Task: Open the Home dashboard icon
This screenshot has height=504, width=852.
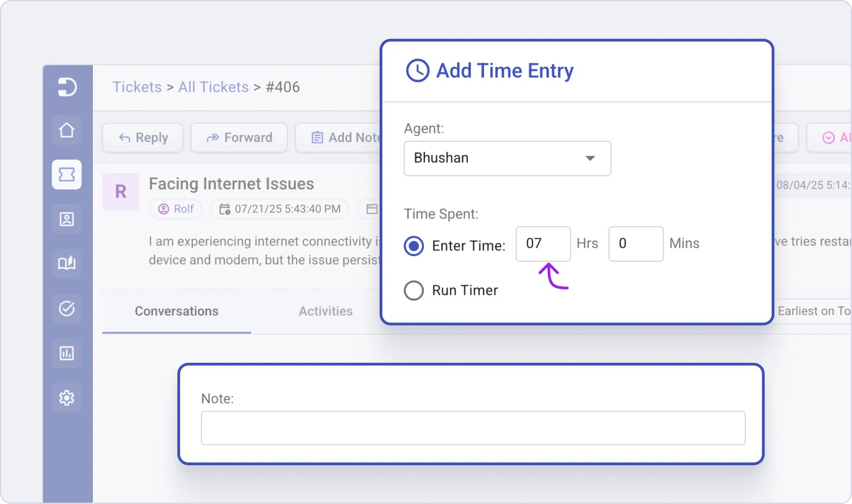Action: pos(67,130)
